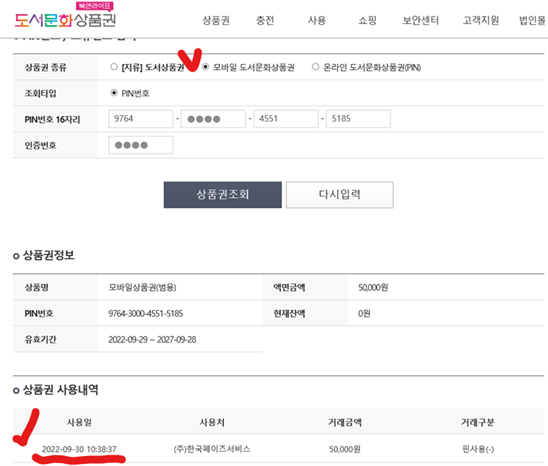The image size is (548, 466).
Task: Click the 거래구분 column header
Action: [x=478, y=422]
